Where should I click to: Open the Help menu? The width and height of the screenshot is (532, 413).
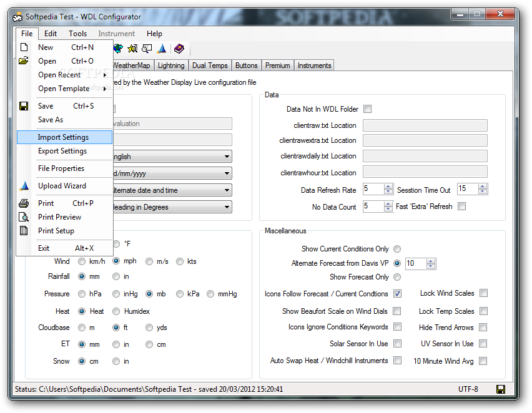154,34
